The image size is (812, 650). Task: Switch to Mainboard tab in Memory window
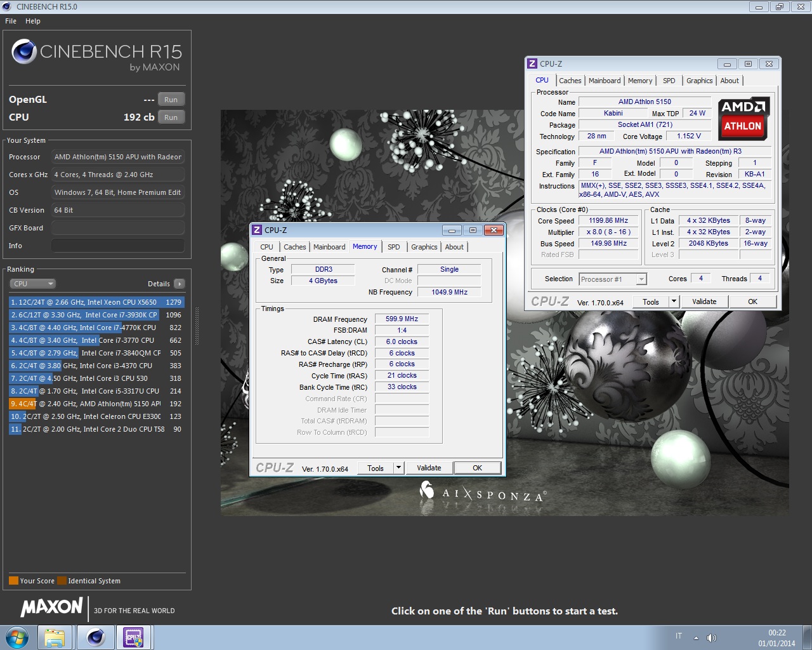[329, 247]
